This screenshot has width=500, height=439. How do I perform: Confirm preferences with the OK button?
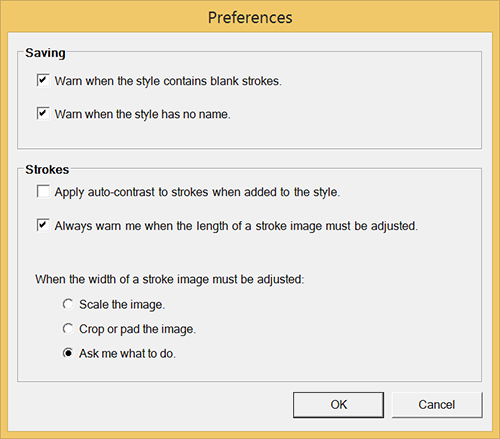(338, 405)
